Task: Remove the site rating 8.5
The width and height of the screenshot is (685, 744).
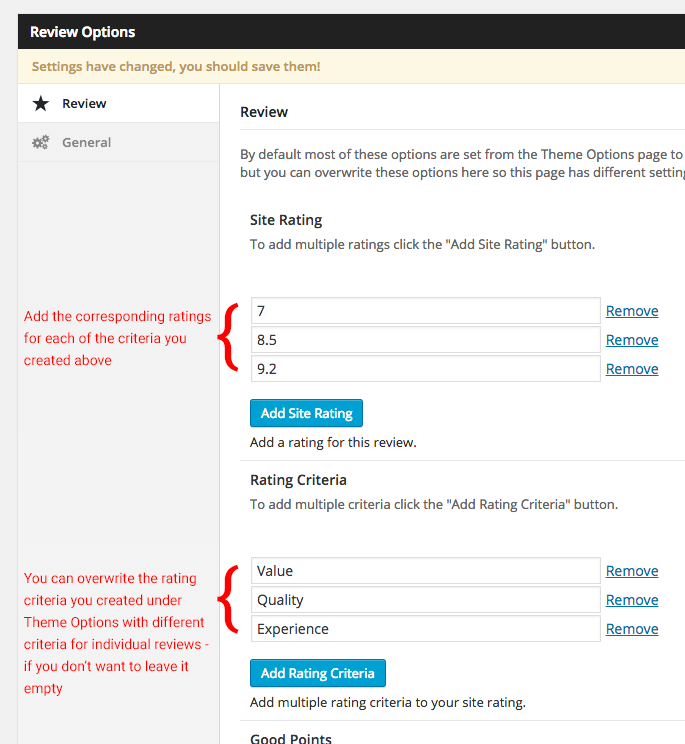Action: coord(632,340)
